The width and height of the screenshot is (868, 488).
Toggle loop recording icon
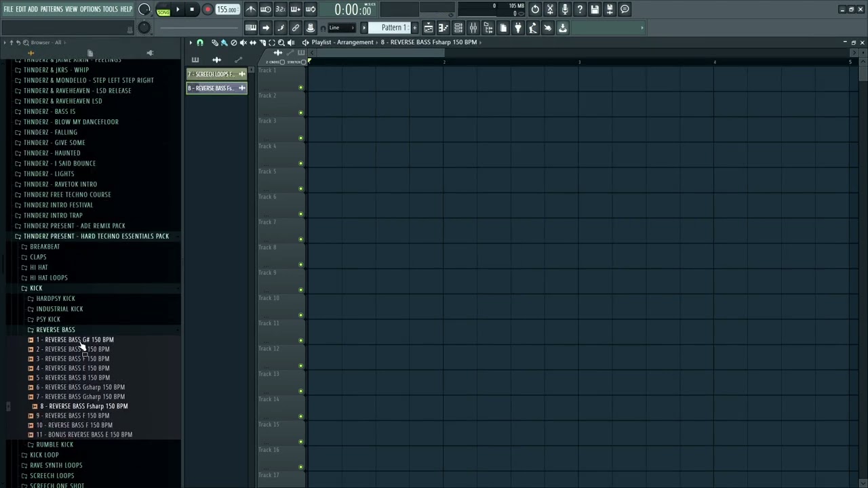pyautogui.click(x=310, y=9)
